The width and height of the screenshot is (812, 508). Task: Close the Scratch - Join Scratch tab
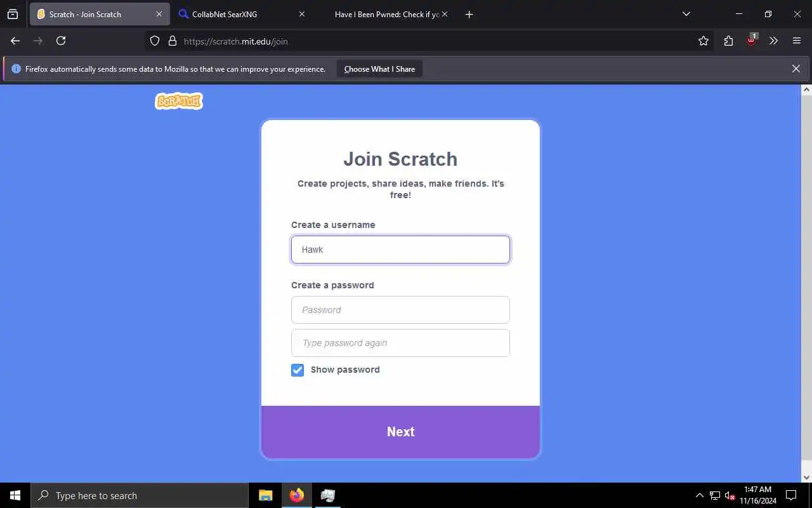[159, 14]
